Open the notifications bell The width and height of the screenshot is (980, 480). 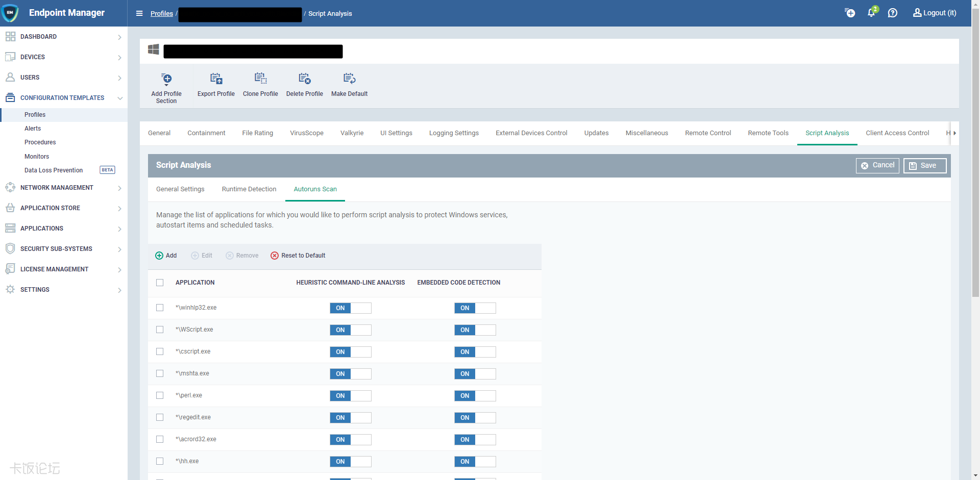[872, 12]
